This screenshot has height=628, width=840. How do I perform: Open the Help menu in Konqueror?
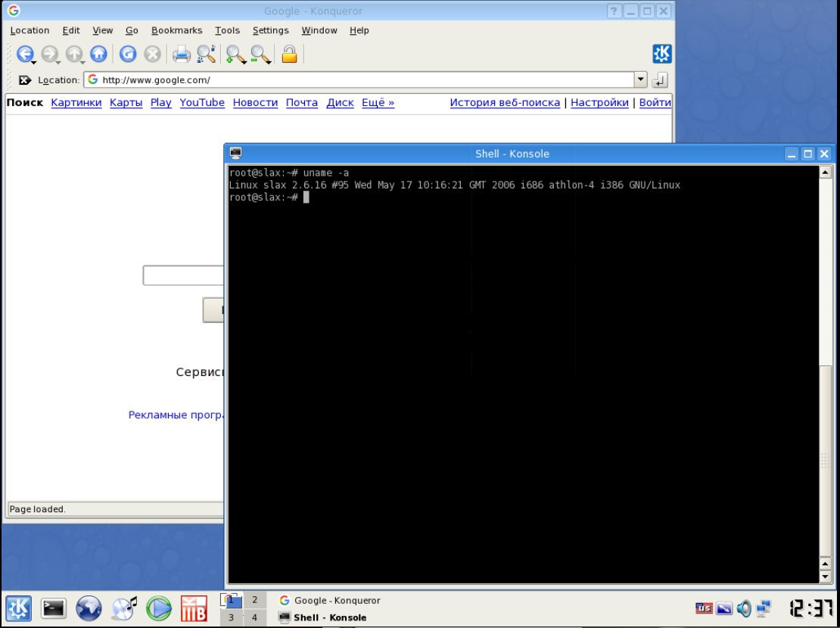coord(359,30)
